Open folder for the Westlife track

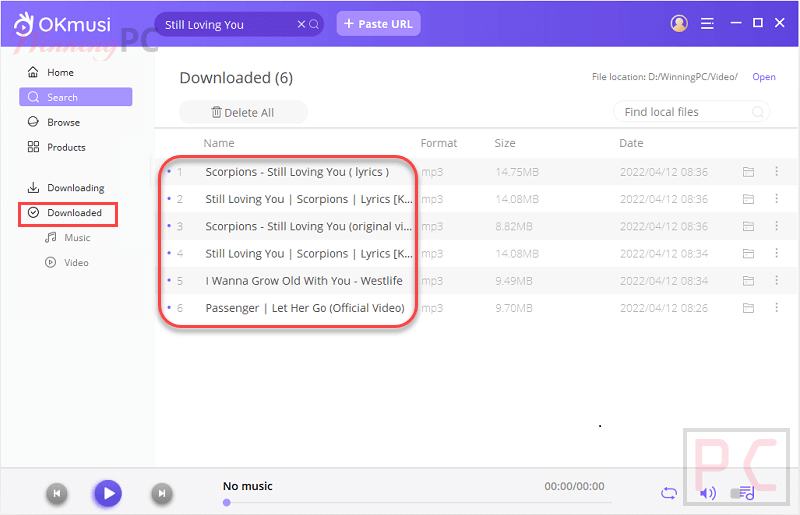pyautogui.click(x=748, y=281)
